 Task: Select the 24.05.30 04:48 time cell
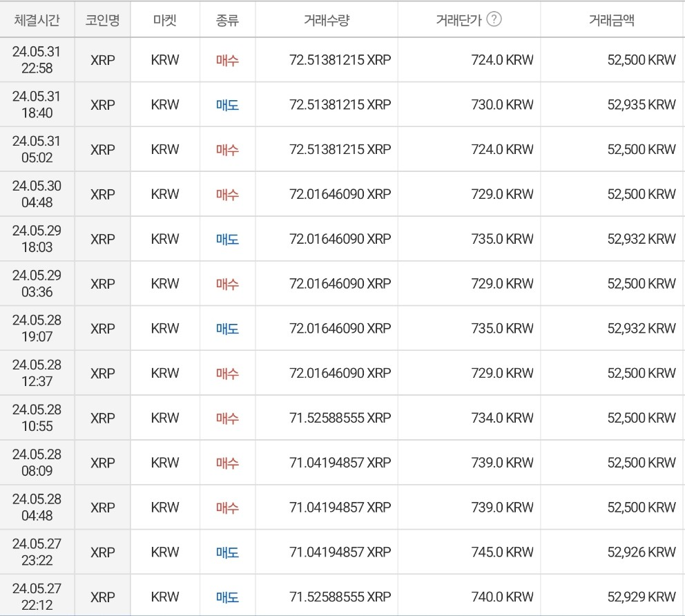[x=37, y=194]
